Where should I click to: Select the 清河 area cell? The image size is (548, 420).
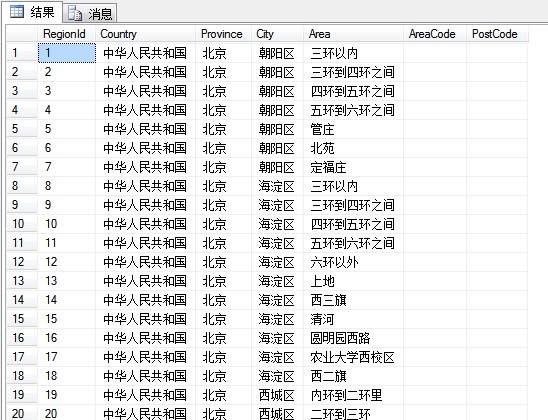click(x=353, y=319)
